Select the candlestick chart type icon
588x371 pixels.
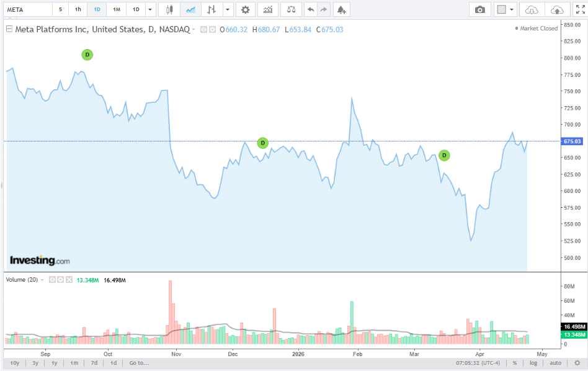[170, 9]
